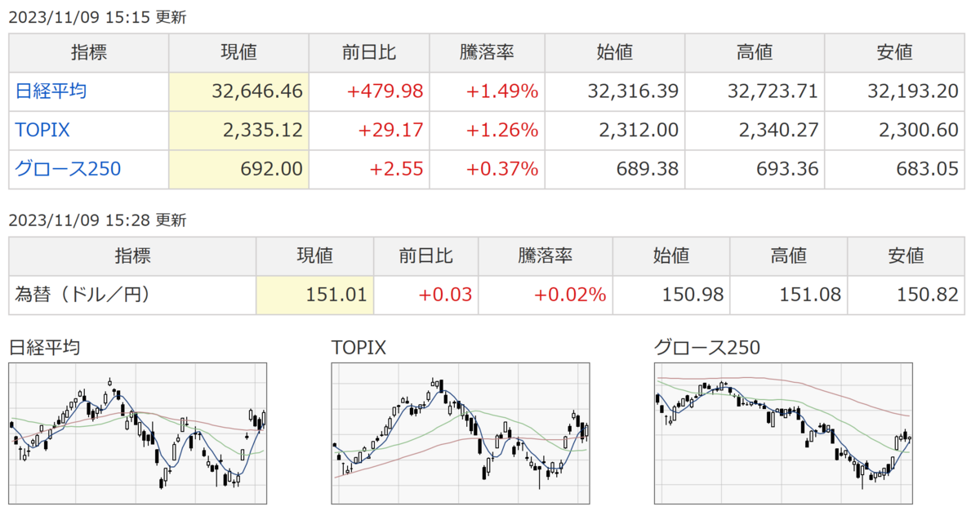Viewport: 980px width, 511px height.
Task: Click 現値 header in the top table
Action: (238, 53)
